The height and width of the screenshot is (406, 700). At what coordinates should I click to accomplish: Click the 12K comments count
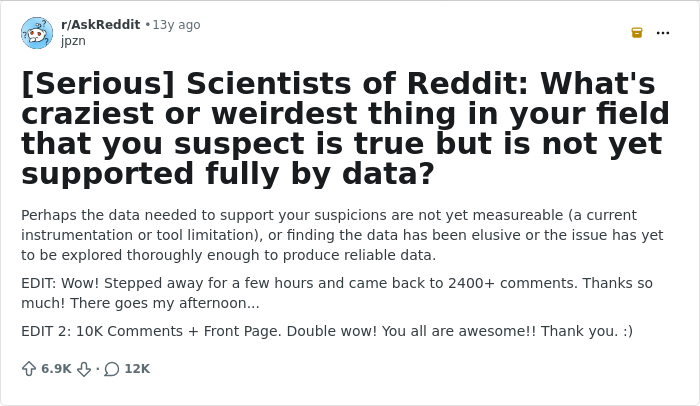137,369
